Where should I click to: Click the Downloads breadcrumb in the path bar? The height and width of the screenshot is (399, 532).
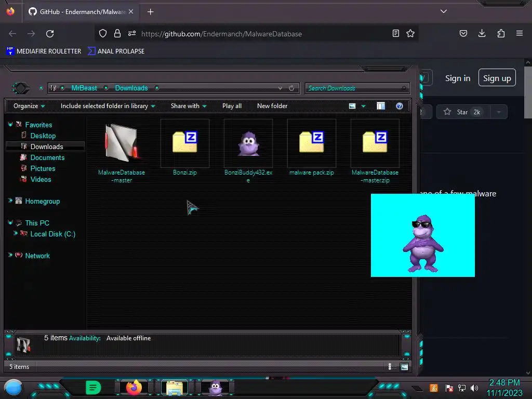click(x=131, y=88)
